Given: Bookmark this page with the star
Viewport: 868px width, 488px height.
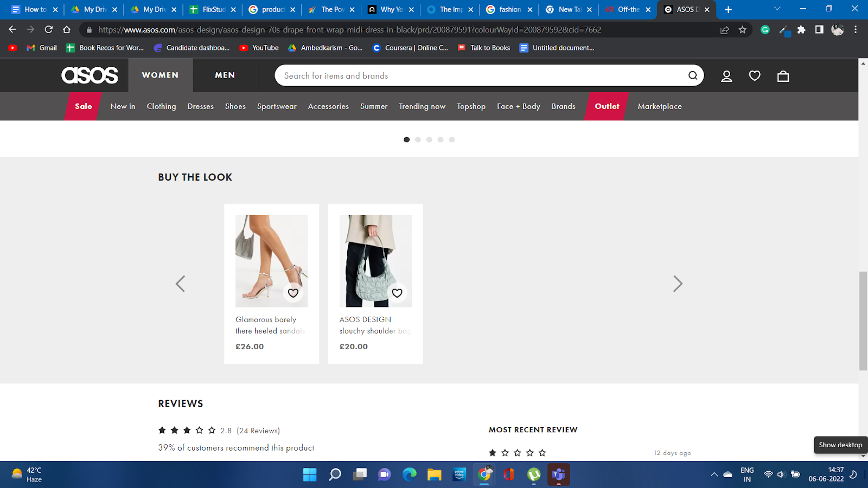Looking at the screenshot, I should 743,30.
